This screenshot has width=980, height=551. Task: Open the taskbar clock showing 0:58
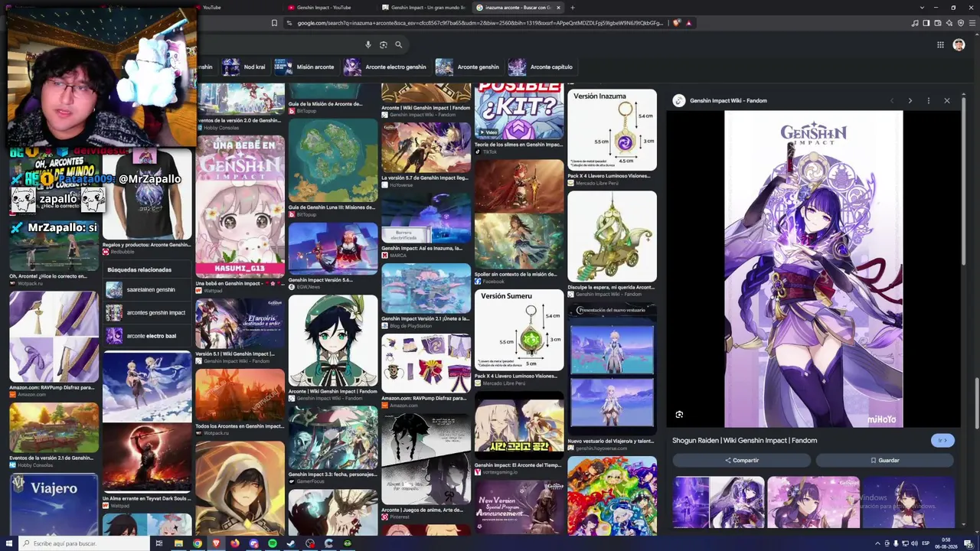coord(946,543)
